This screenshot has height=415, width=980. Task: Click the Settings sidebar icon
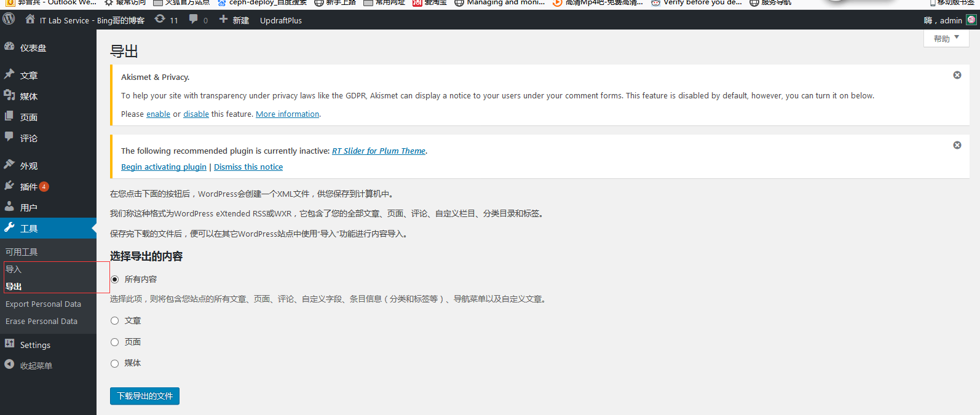point(9,344)
